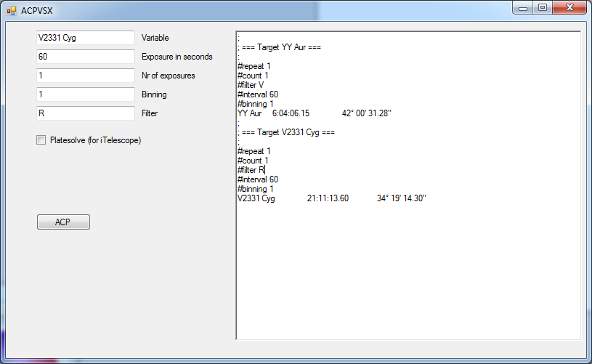Minimize the ACPVSX window

coord(523,7)
